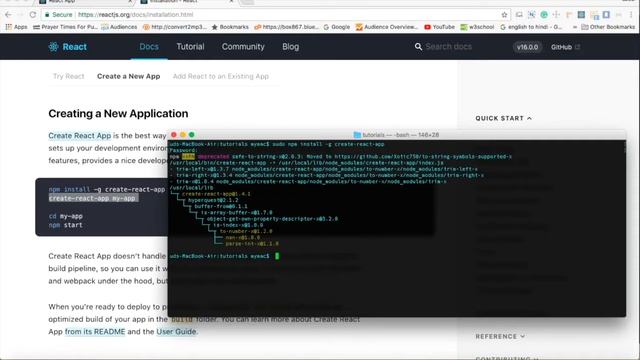This screenshot has width=640, height=360.
Task: Open the User Guide link
Action: pyautogui.click(x=176, y=332)
